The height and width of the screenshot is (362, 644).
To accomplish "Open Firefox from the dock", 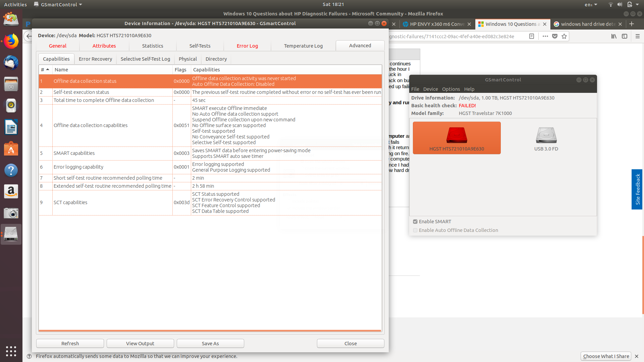I will coord(11,41).
